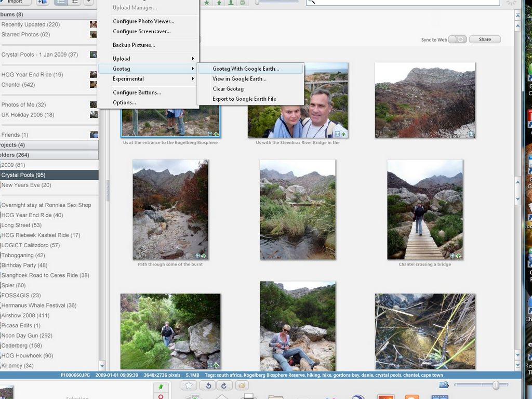Rotate photo counter-clockwise

click(x=208, y=385)
